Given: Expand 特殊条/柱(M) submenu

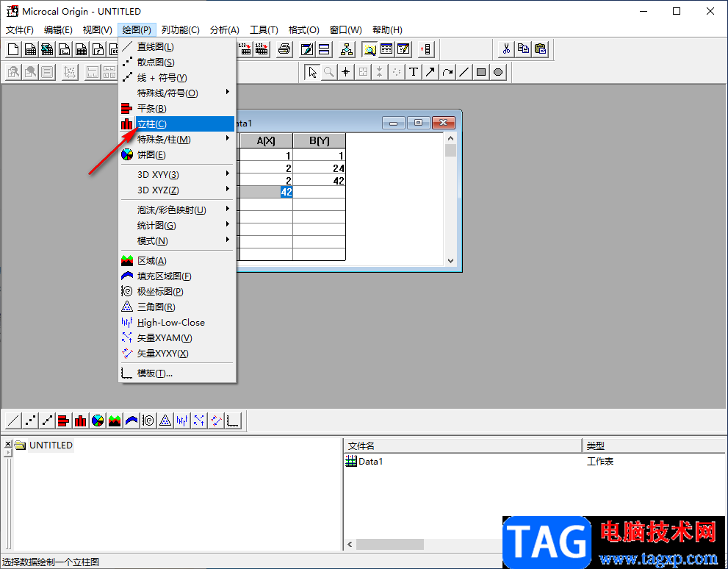Looking at the screenshot, I should tap(177, 140).
